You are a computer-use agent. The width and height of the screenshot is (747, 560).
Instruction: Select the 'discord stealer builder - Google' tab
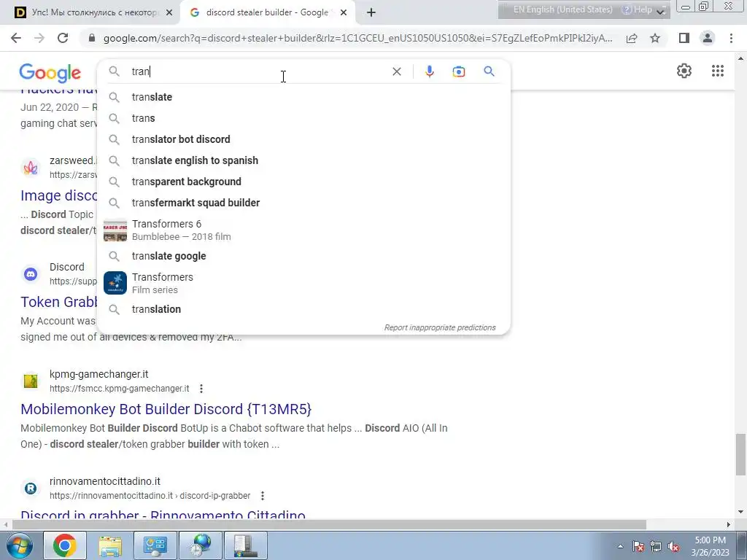click(x=268, y=12)
